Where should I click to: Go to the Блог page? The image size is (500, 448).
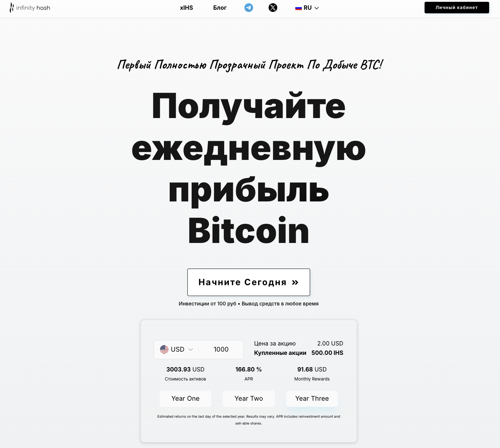[220, 8]
